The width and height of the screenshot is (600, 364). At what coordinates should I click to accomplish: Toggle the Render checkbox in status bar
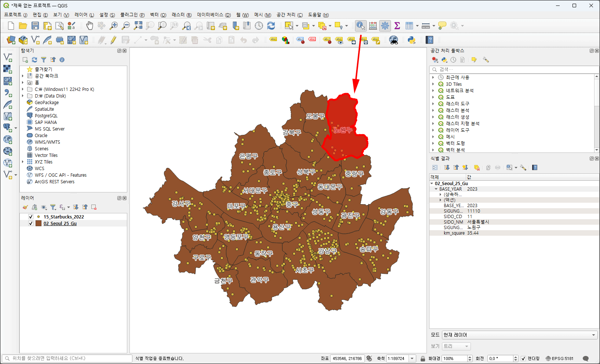point(523,359)
